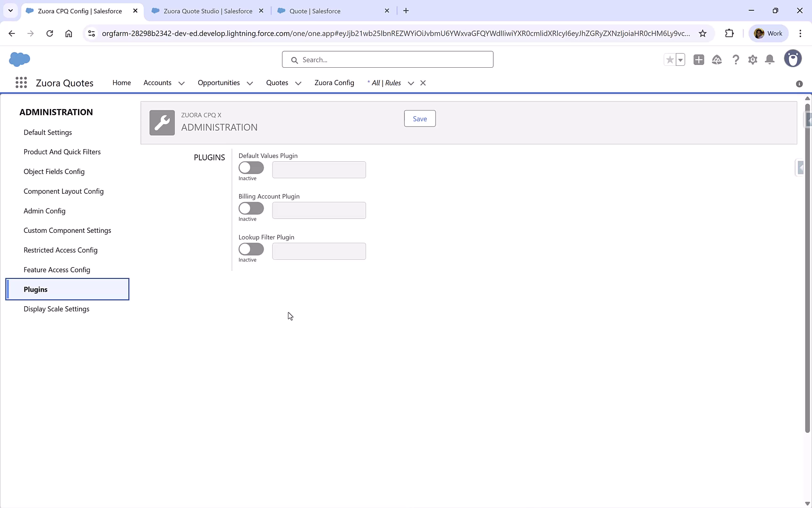Go to the Home navigation tab
Image resolution: width=812 pixels, height=508 pixels.
[122, 83]
